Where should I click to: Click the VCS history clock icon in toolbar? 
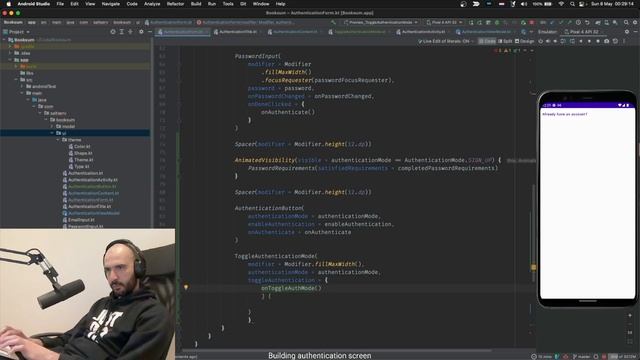(x=578, y=22)
